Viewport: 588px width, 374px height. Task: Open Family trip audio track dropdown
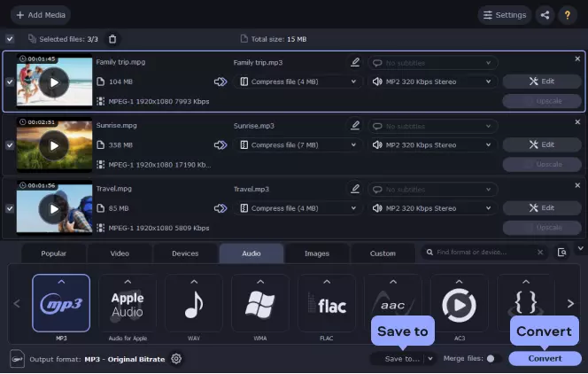433,82
